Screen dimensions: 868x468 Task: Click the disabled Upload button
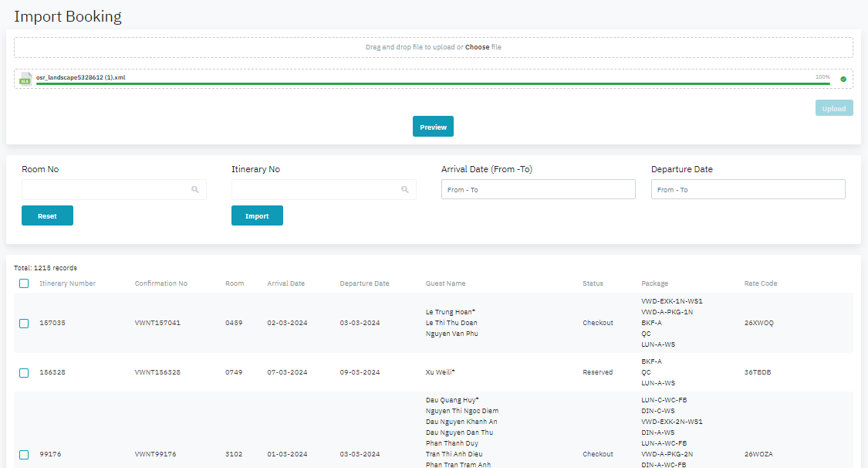pyautogui.click(x=834, y=108)
